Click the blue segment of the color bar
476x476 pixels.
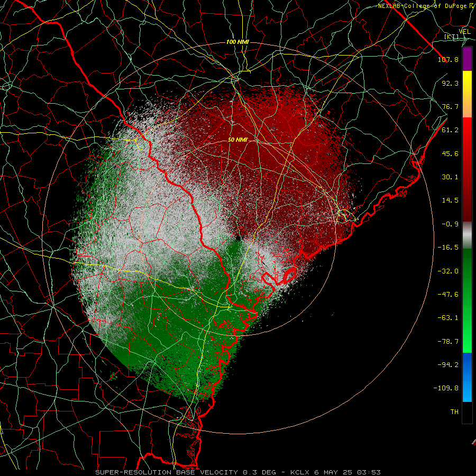pos(467,377)
